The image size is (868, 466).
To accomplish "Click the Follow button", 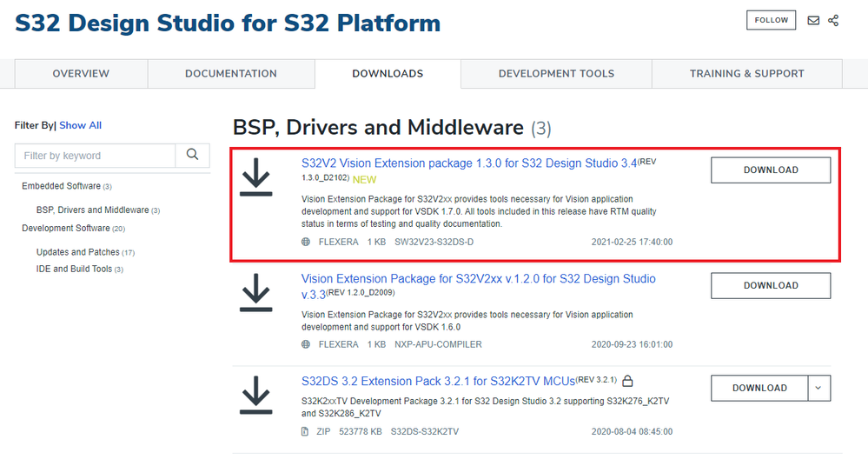I will [772, 20].
